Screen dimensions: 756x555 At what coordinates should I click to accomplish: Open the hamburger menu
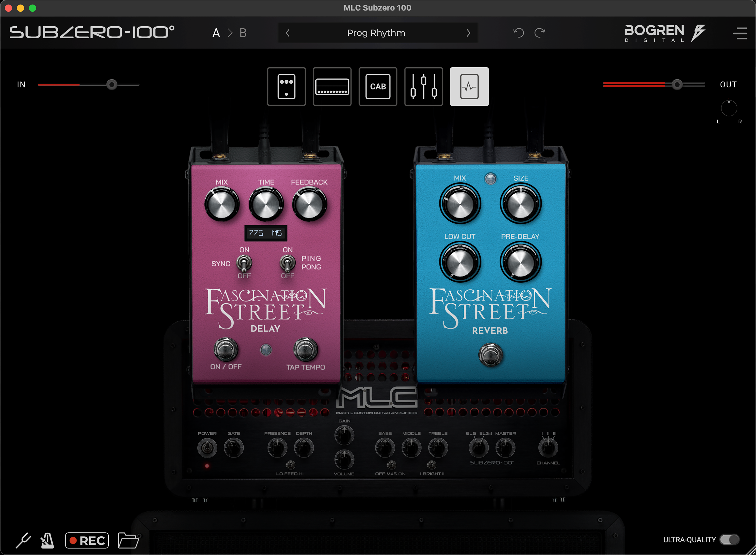point(740,33)
